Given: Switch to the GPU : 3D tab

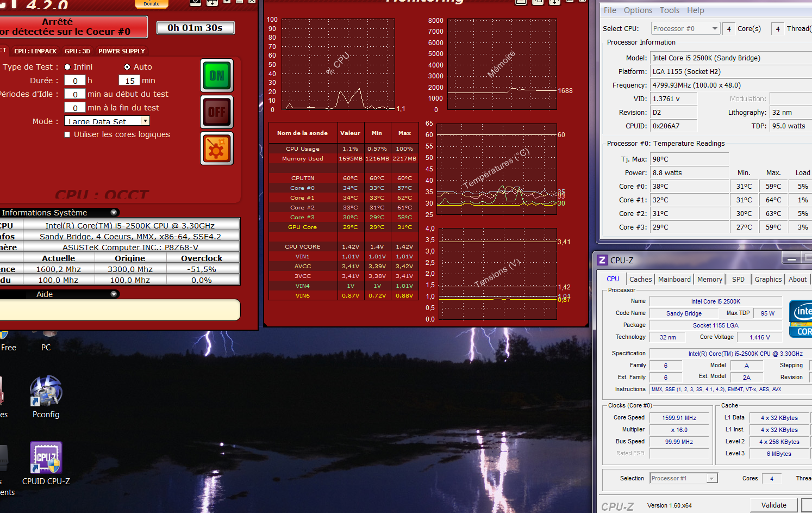Looking at the screenshot, I should pyautogui.click(x=77, y=51).
